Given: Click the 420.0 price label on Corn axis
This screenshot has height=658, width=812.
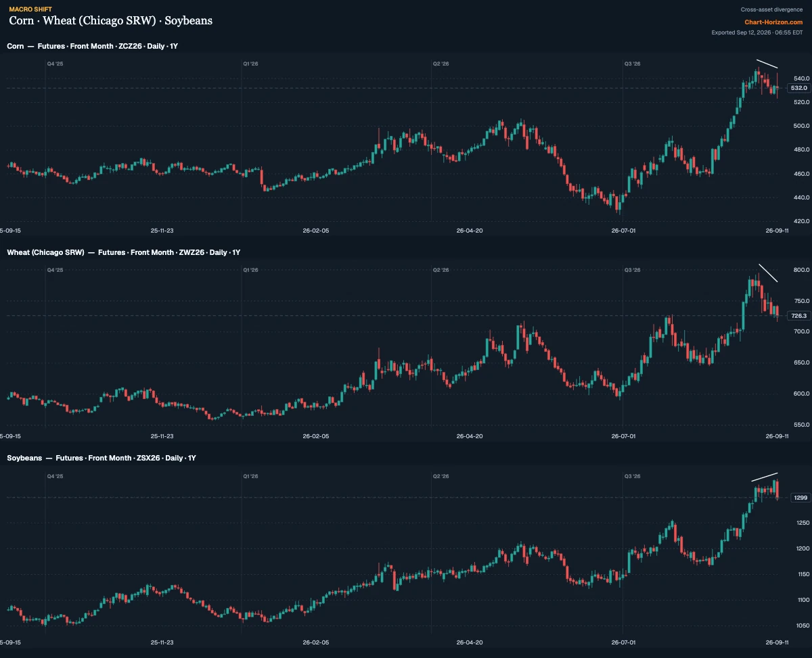Looking at the screenshot, I should [x=802, y=221].
